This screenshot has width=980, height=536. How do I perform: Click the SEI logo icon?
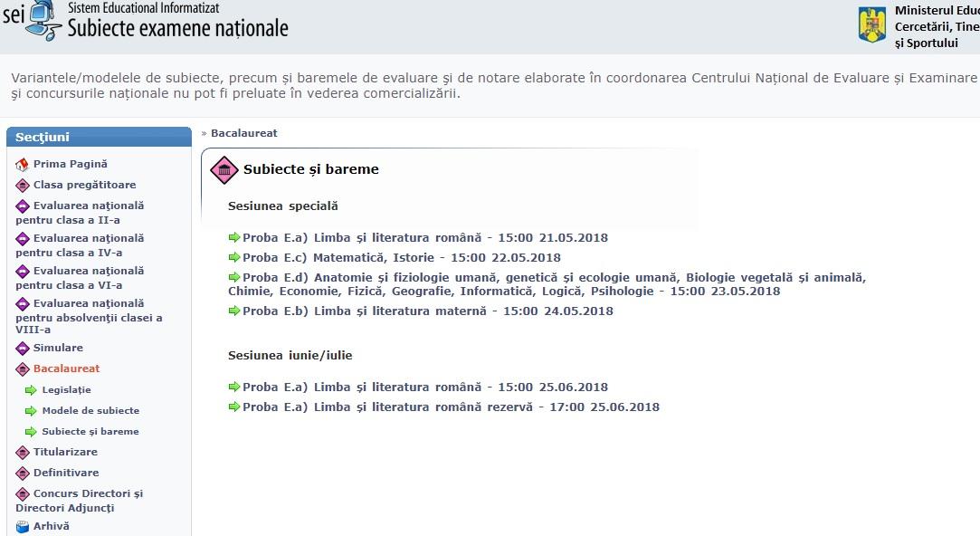pyautogui.click(x=38, y=20)
